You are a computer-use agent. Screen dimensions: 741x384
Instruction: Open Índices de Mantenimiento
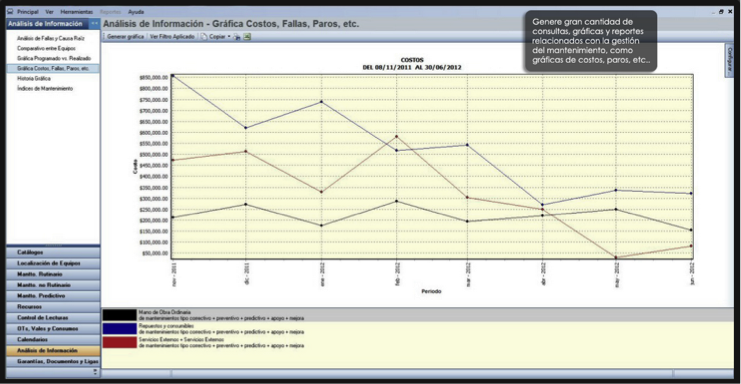coord(45,88)
